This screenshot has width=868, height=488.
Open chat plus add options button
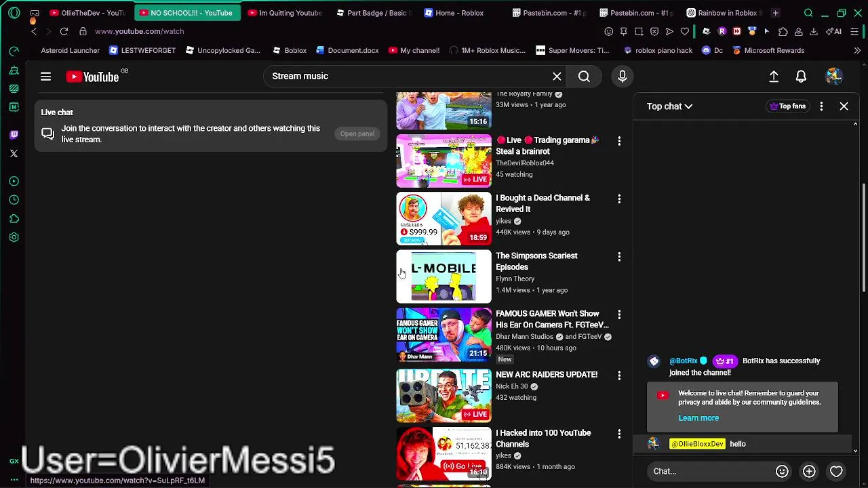point(809,471)
